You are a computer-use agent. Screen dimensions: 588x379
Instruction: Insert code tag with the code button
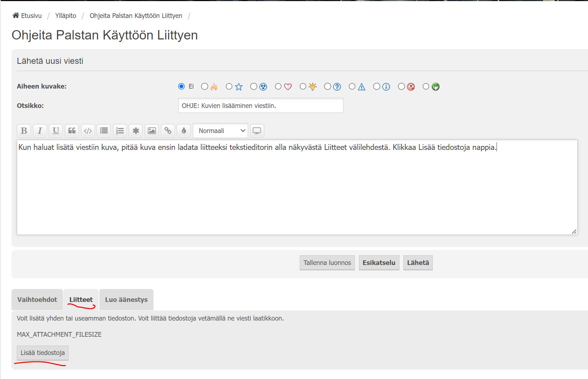click(88, 131)
